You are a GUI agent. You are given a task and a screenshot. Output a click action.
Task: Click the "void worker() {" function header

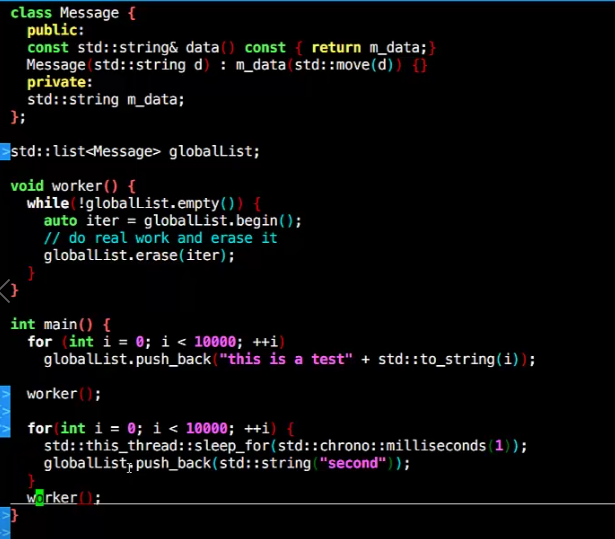point(73,186)
